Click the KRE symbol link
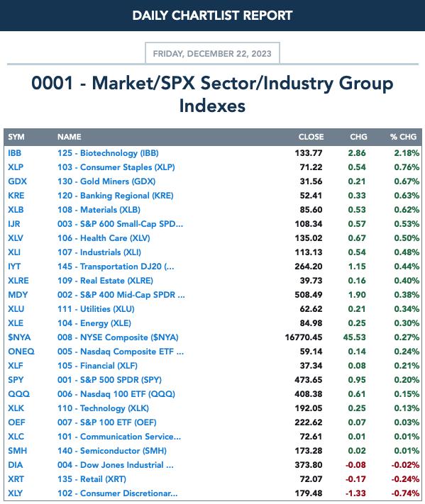This screenshot has height=504, width=425. click(16, 196)
